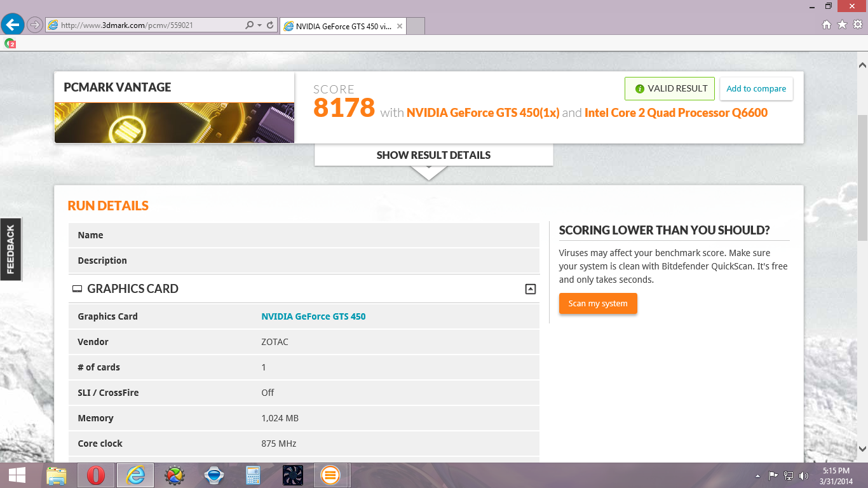
Task: Open the browser Tools gear icon
Action: tap(858, 25)
